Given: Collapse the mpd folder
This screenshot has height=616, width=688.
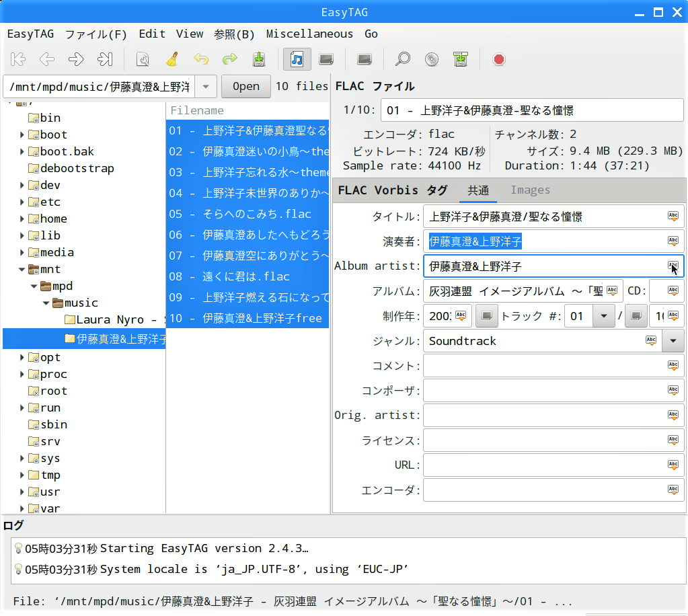Looking at the screenshot, I should tap(34, 286).
